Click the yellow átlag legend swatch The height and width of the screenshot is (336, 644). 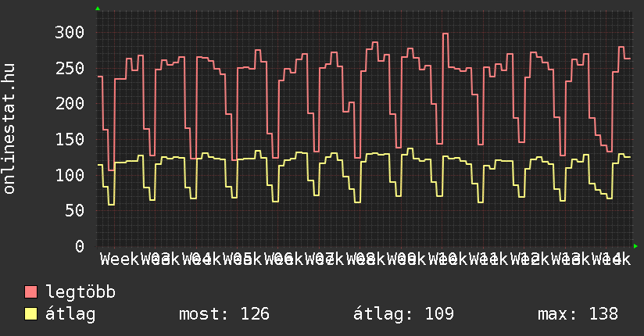30,314
